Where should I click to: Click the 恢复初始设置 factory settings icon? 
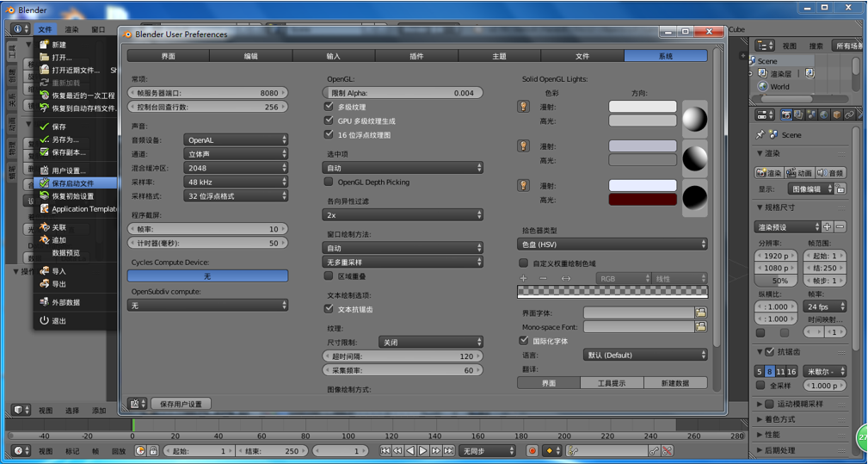point(44,195)
